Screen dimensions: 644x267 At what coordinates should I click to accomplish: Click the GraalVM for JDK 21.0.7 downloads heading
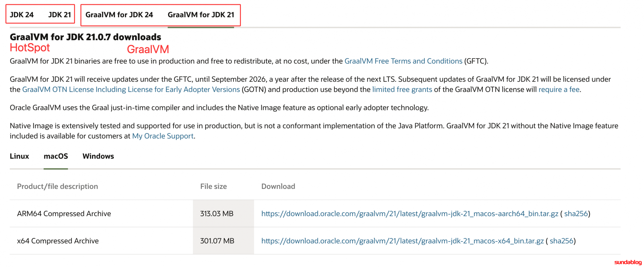[x=85, y=37]
